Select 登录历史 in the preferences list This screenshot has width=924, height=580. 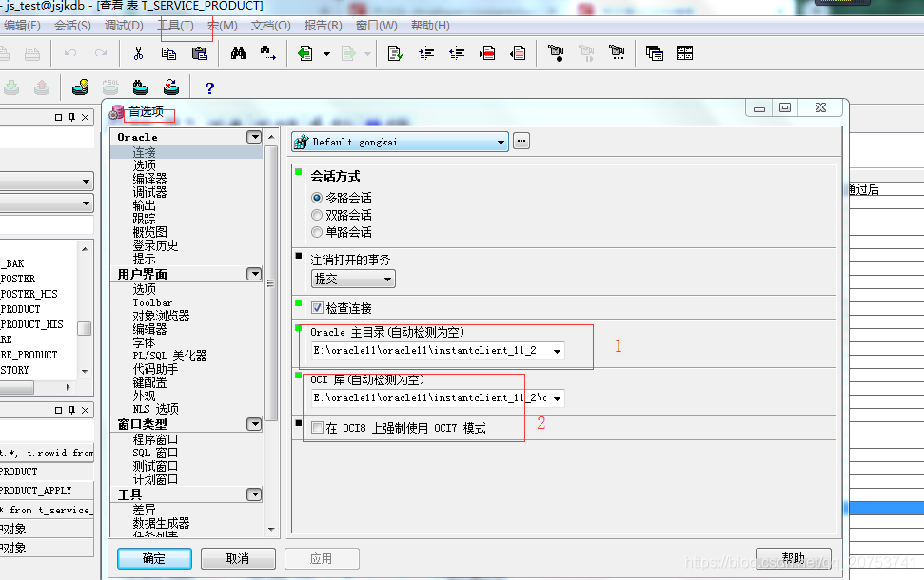point(155,245)
